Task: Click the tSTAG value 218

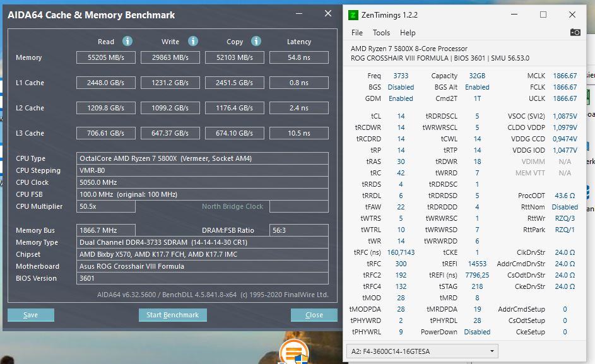Action: [x=477, y=286]
